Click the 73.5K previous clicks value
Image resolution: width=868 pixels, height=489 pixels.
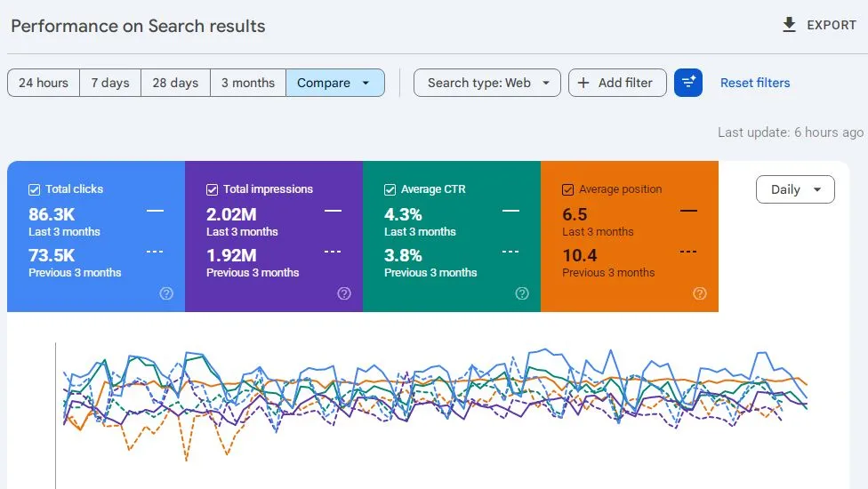pos(52,255)
